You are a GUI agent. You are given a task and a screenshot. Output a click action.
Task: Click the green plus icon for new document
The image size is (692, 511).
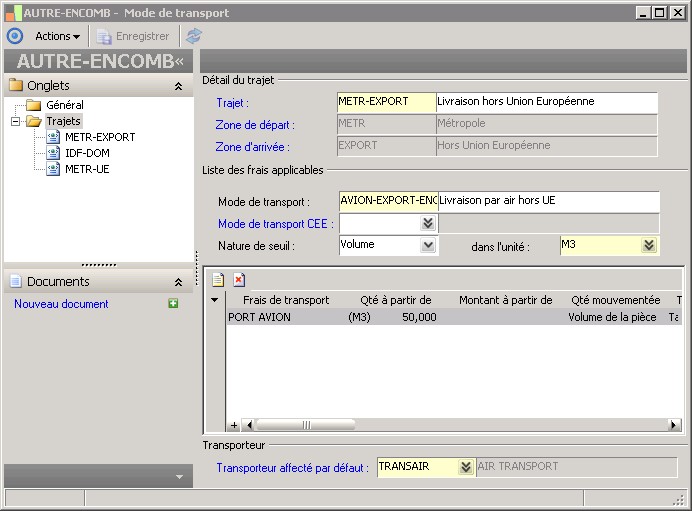click(x=173, y=304)
